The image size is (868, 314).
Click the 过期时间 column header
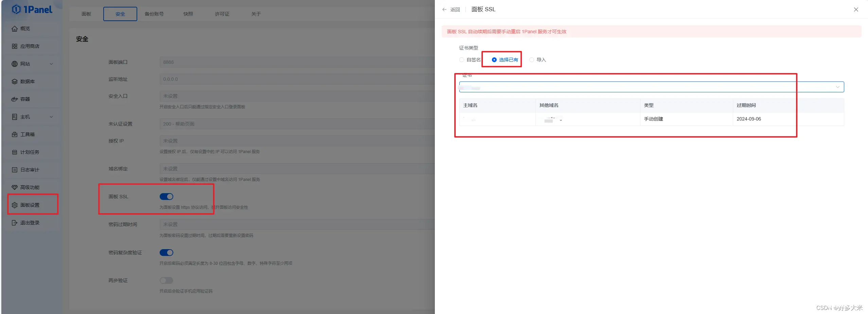click(788, 105)
